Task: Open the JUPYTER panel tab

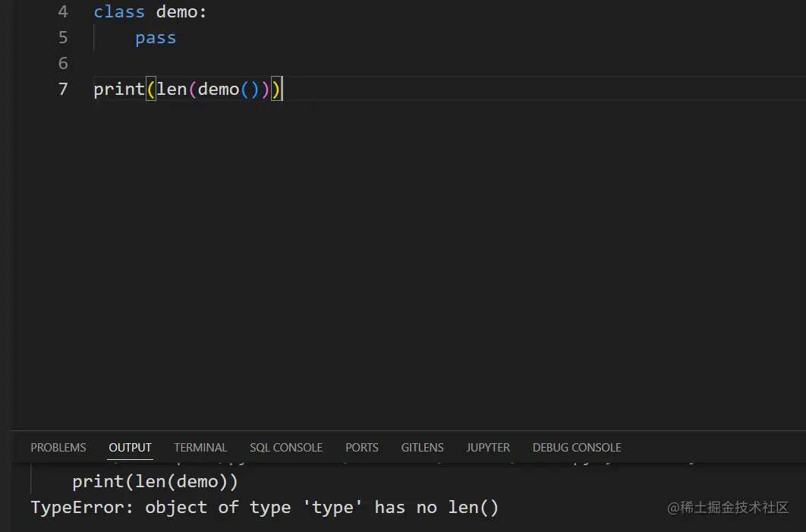Action: coord(488,447)
